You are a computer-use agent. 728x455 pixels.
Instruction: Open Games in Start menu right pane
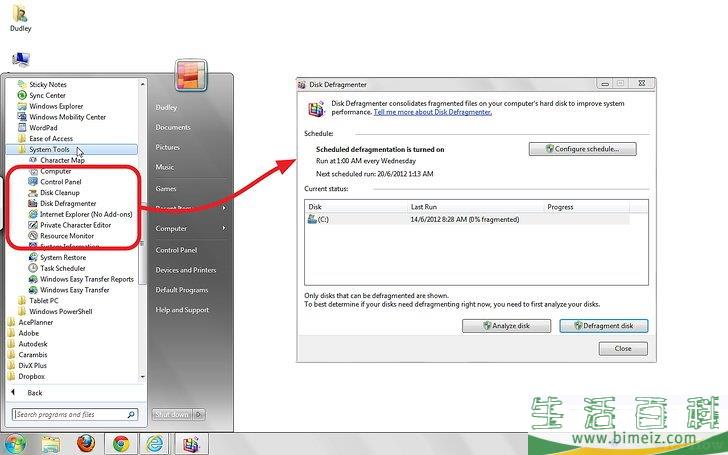[x=166, y=188]
